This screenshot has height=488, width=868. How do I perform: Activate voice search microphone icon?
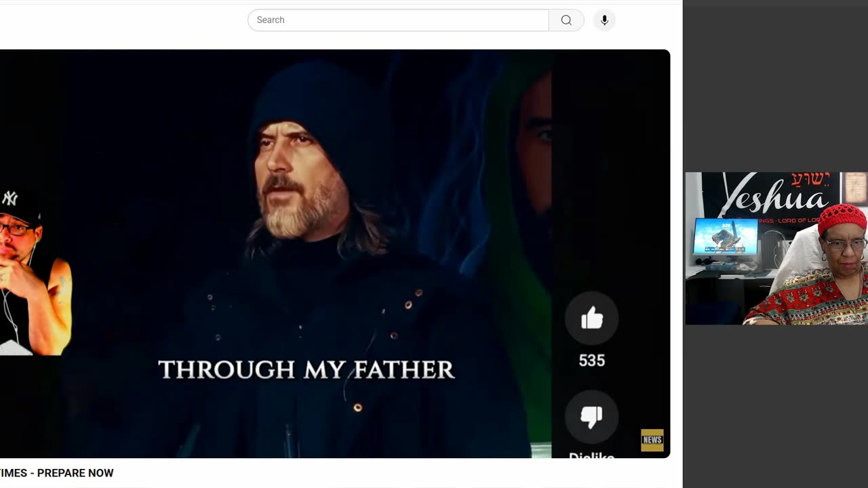pos(604,20)
